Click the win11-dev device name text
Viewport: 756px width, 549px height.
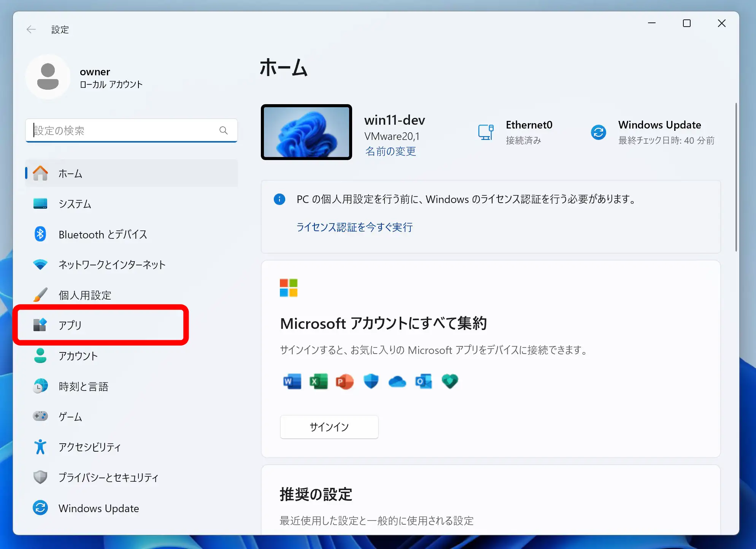point(395,120)
